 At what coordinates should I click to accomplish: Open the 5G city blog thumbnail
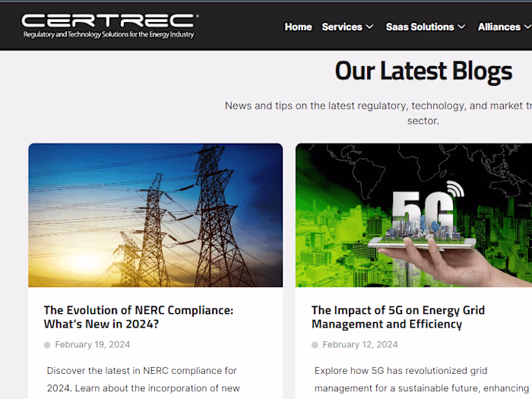pyautogui.click(x=413, y=215)
